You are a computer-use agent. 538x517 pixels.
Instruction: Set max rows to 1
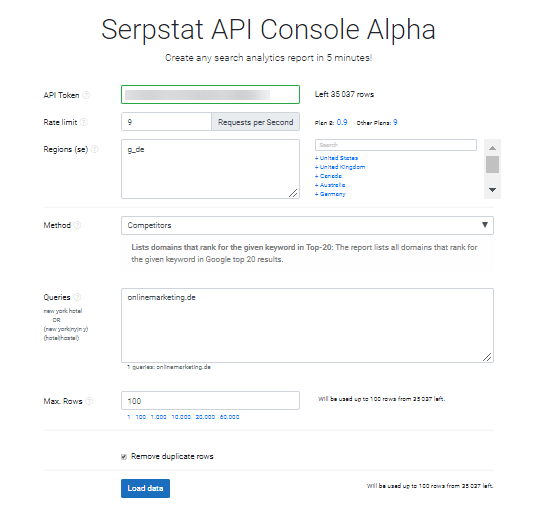[129, 417]
